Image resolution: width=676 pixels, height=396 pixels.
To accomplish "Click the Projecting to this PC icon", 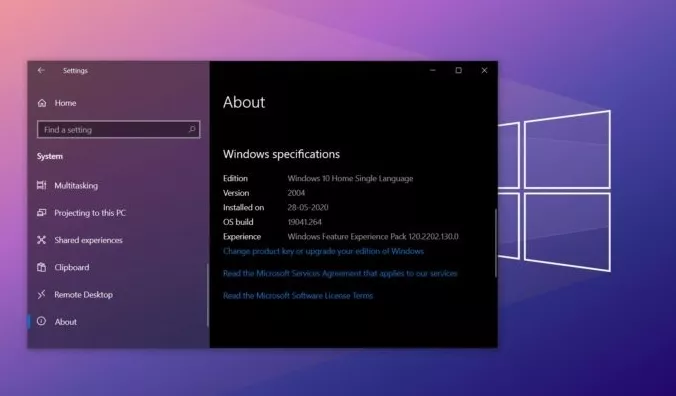I will pyautogui.click(x=41, y=212).
